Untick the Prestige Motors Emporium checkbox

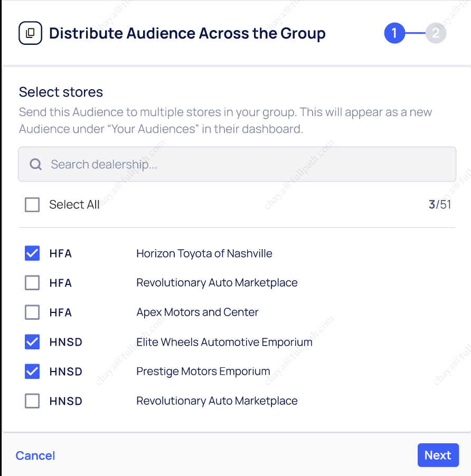[32, 372]
